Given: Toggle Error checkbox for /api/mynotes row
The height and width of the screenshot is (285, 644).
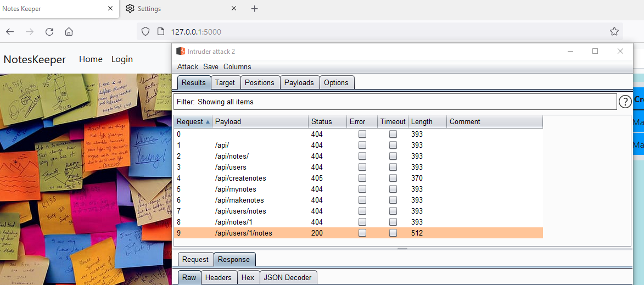Looking at the screenshot, I should pos(362,189).
